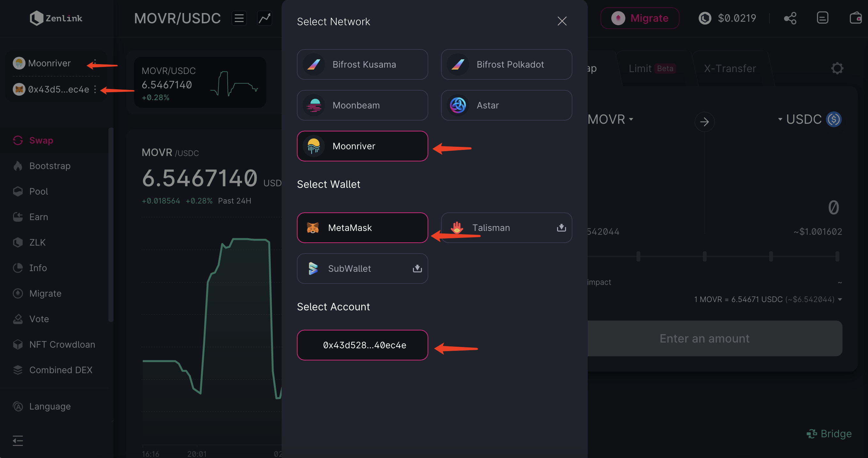Expand the exchange rate details arrow
The width and height of the screenshot is (868, 458).
[x=840, y=299]
